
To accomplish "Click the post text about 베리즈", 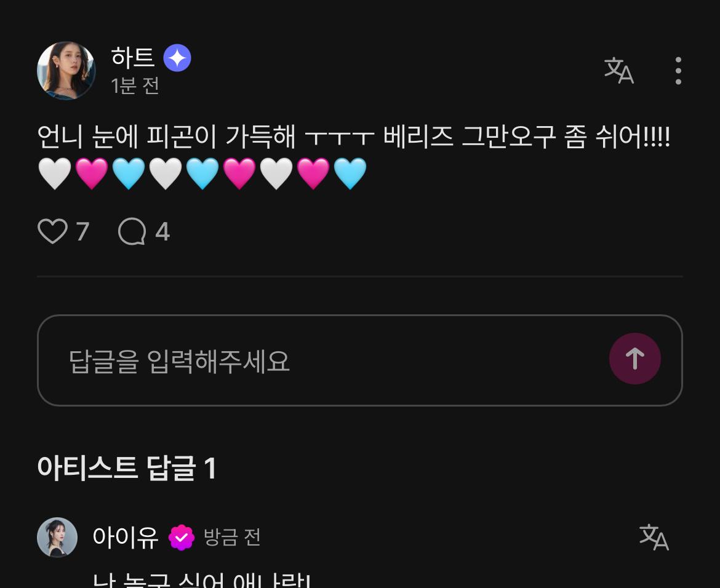I will [x=354, y=137].
